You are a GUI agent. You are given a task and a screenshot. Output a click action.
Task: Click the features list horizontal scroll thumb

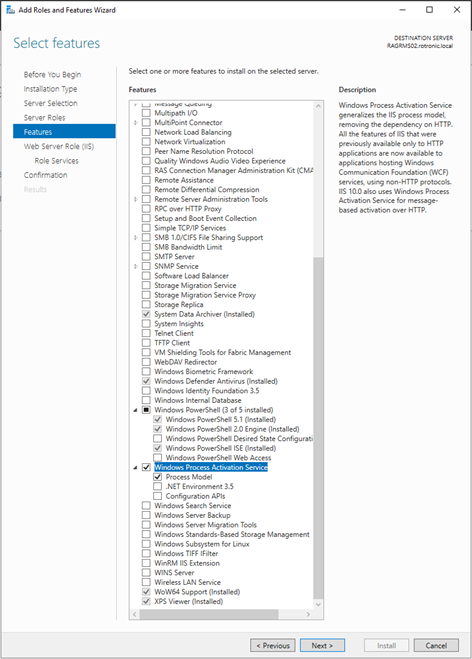(x=208, y=614)
